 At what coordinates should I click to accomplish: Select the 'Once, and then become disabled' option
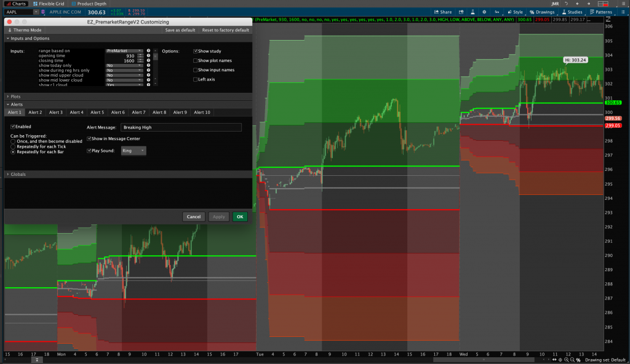click(x=14, y=141)
